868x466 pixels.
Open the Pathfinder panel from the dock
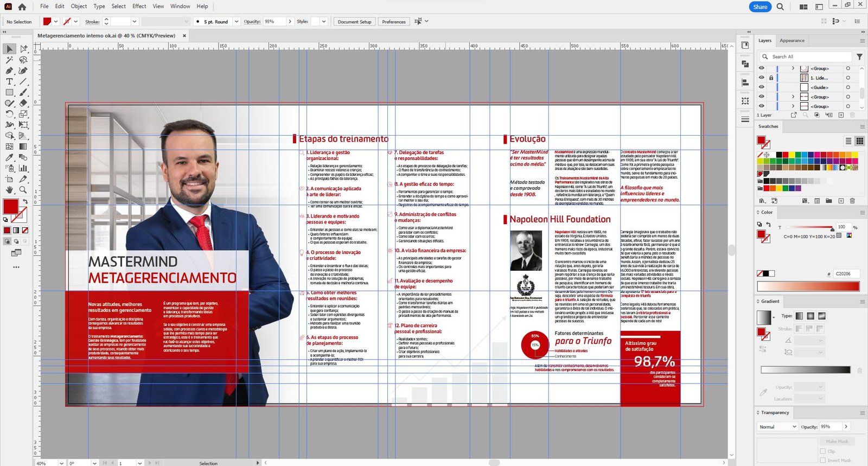[x=745, y=63]
